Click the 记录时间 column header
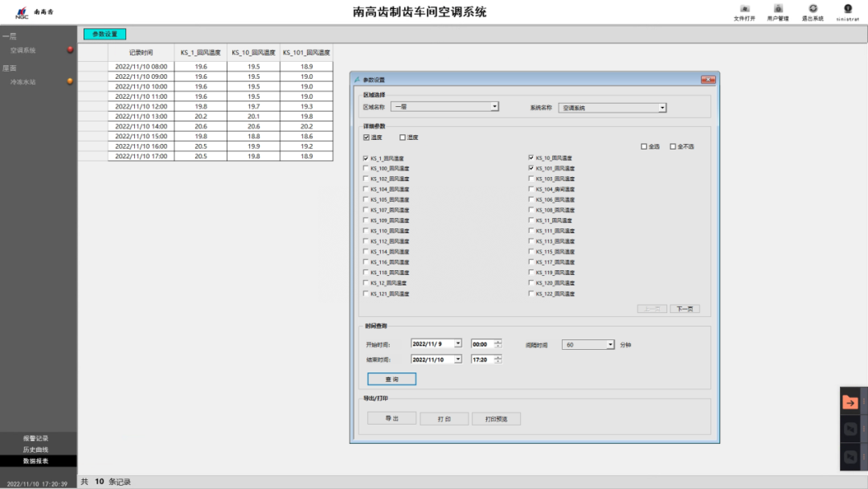This screenshot has height=489, width=868. point(141,52)
